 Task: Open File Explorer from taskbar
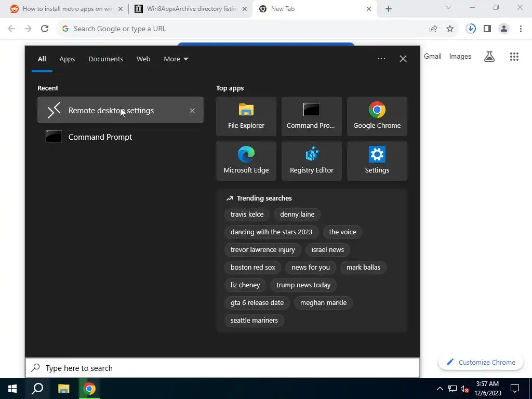[63, 389]
